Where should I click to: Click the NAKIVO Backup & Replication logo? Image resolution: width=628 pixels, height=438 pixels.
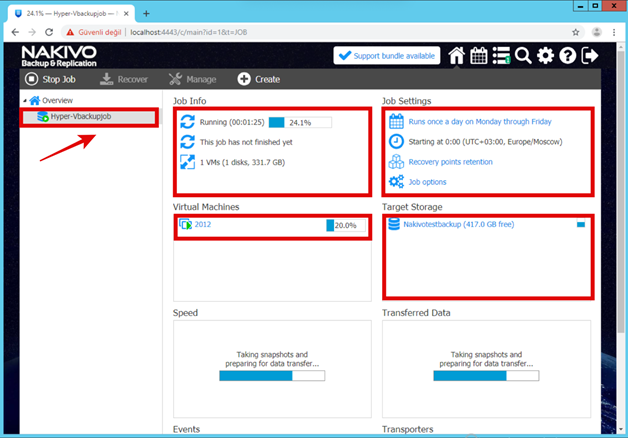pos(59,56)
